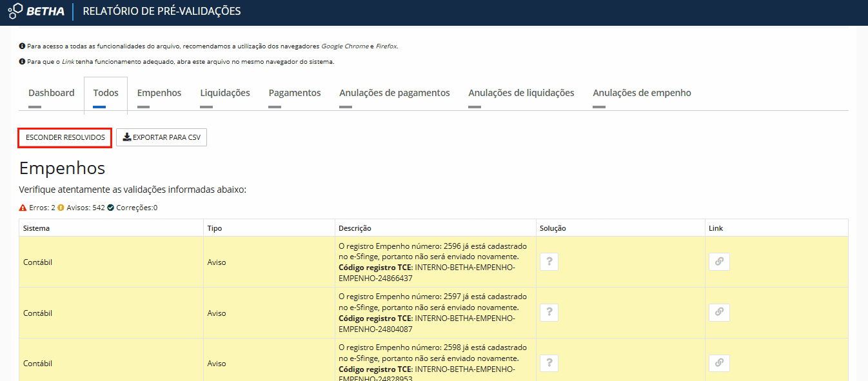The height and width of the screenshot is (381, 868).
Task: Toggle Esconder Resolvidos button
Action: coord(65,137)
